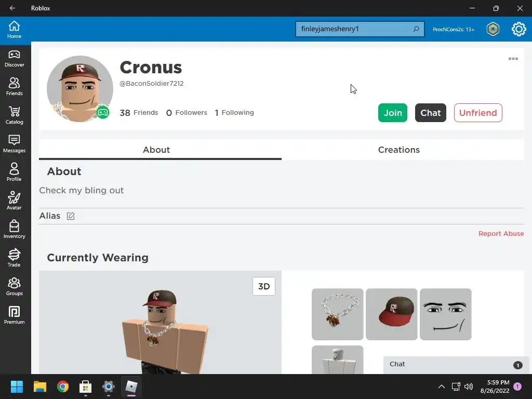Go to Home in sidebar

(x=14, y=30)
